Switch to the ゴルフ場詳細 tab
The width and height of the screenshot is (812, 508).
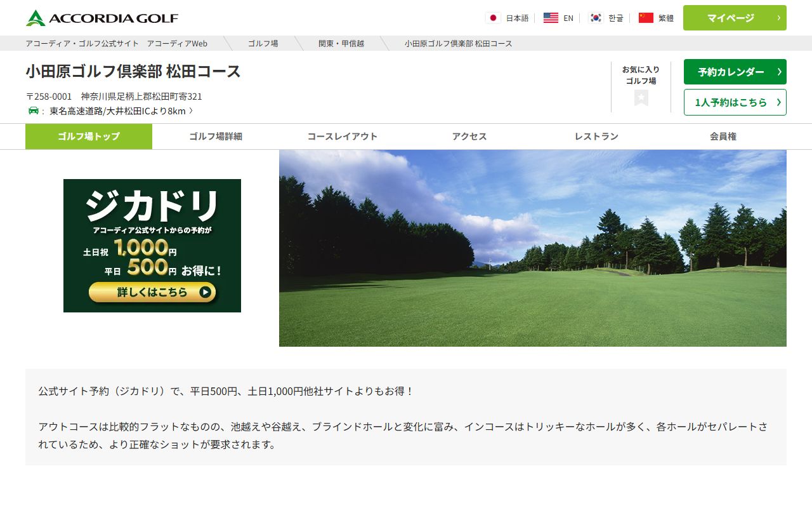[x=216, y=137]
